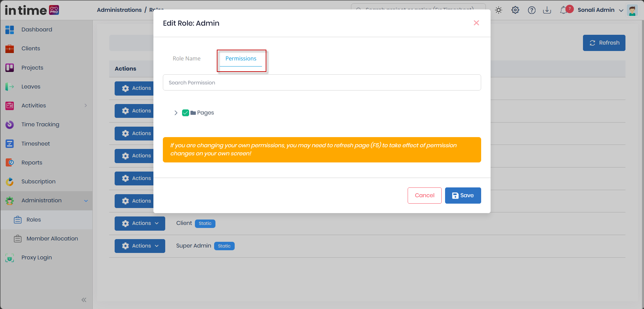This screenshot has width=644, height=309.
Task: Click the Proxy Login shield icon
Action: pos(10,258)
